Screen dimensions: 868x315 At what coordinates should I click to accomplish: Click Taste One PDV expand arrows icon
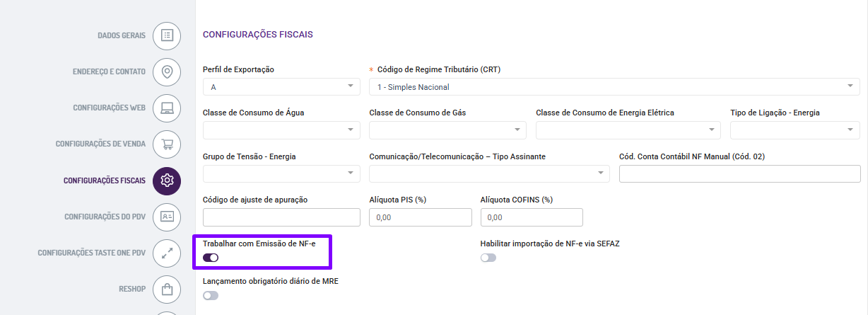pyautogui.click(x=167, y=253)
